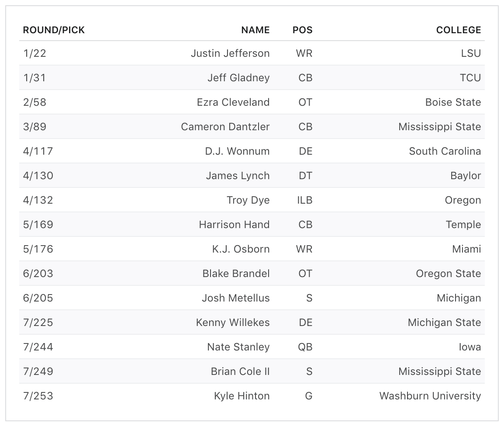Select Temple in the college column

[463, 225]
